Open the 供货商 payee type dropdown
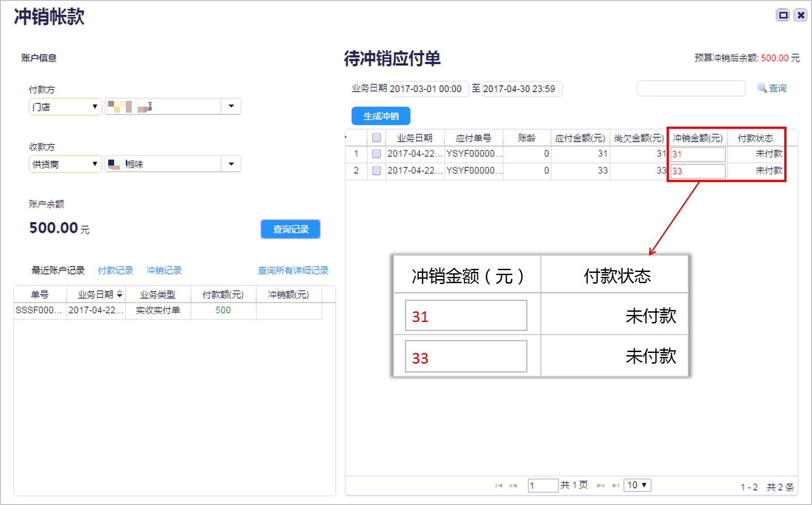Image resolution: width=812 pixels, height=505 pixels. point(65,164)
